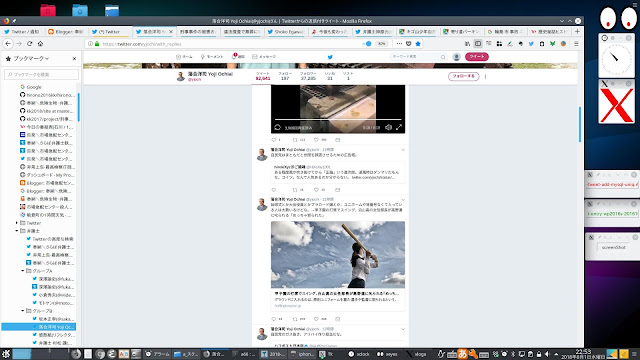640x360 pixels.
Task: Open Twitter messages (メッセージ) link
Action: 264,57
